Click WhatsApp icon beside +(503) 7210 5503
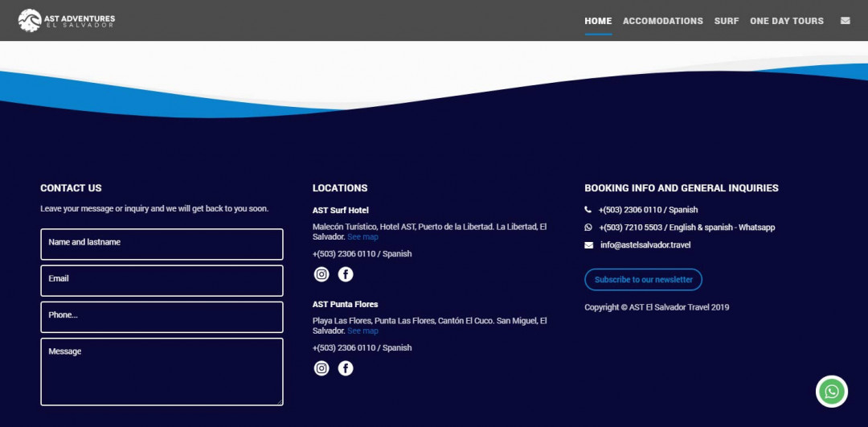Viewport: 868px width, 427px height. [588, 227]
